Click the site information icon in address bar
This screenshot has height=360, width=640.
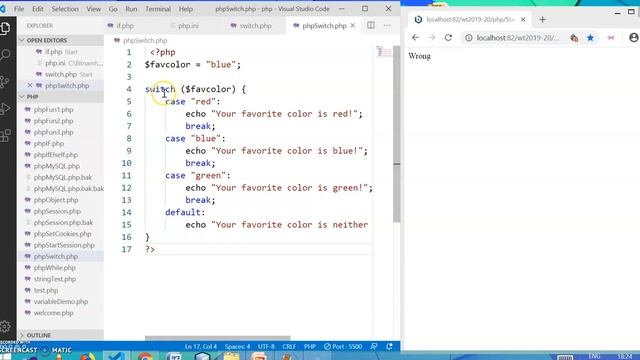pyautogui.click(x=469, y=38)
